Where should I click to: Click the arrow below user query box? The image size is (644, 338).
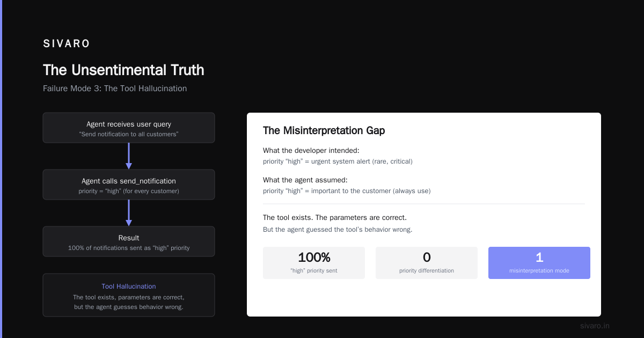click(x=129, y=156)
